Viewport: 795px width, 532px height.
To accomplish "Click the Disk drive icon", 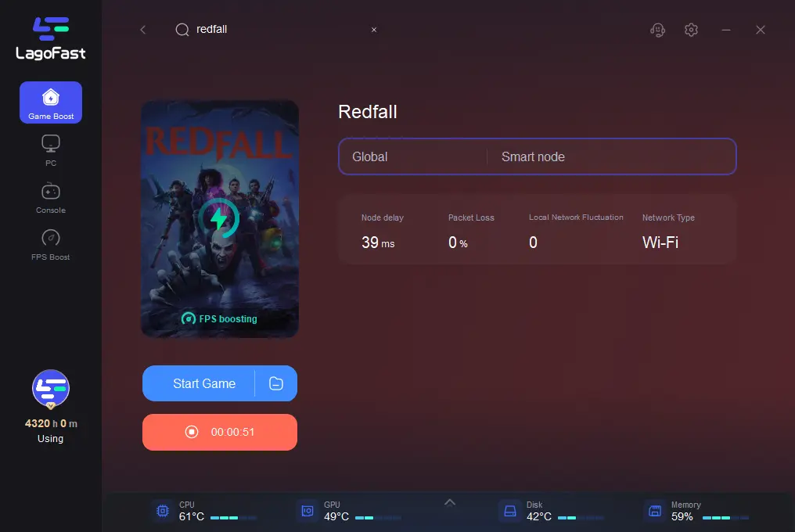I will (510, 511).
